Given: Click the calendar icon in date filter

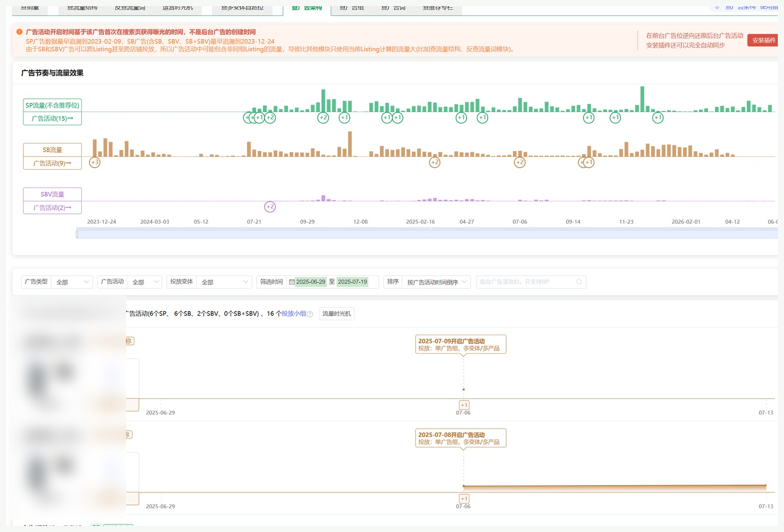Looking at the screenshot, I should (292, 282).
